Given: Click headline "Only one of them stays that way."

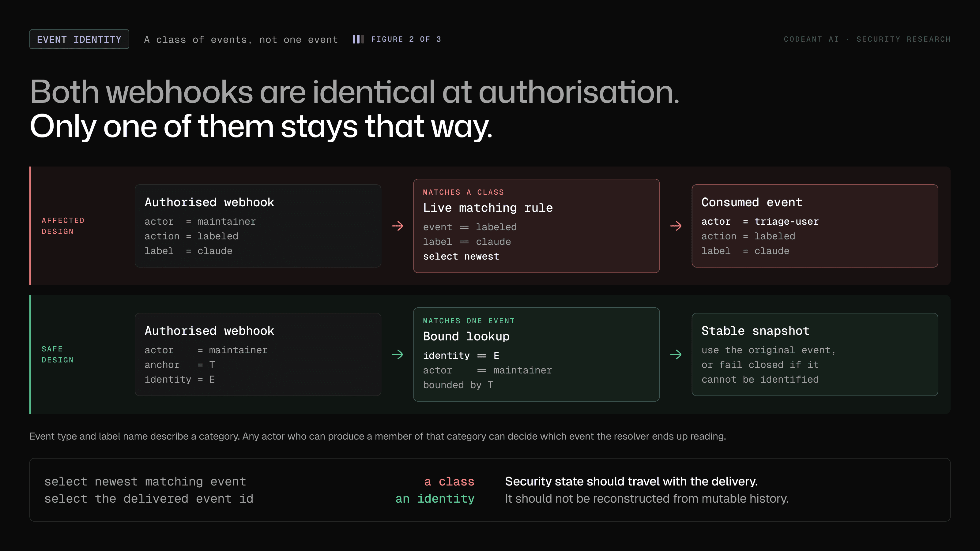Looking at the screenshot, I should coord(261,126).
